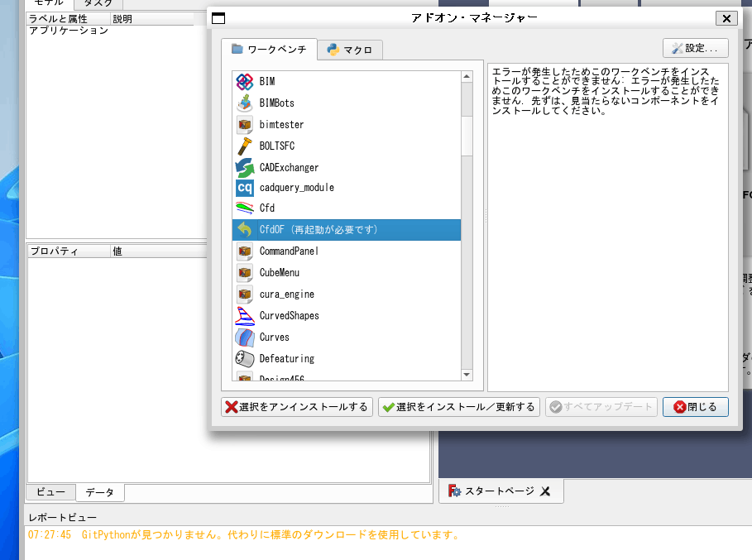Image resolution: width=752 pixels, height=560 pixels.
Task: Click the error description text pane
Action: pyautogui.click(x=608, y=227)
